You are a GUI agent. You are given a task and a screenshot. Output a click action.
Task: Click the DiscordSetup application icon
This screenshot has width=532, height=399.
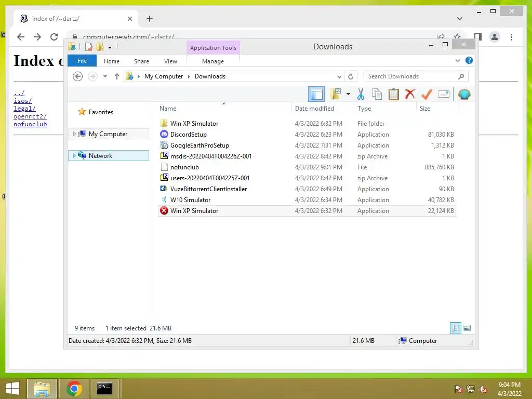pyautogui.click(x=164, y=135)
